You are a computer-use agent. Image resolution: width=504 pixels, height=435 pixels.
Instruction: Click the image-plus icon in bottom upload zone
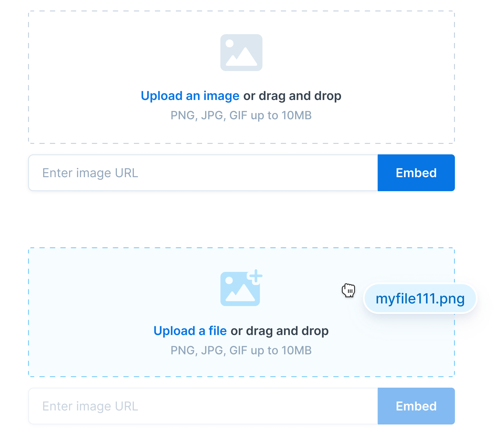240,288
